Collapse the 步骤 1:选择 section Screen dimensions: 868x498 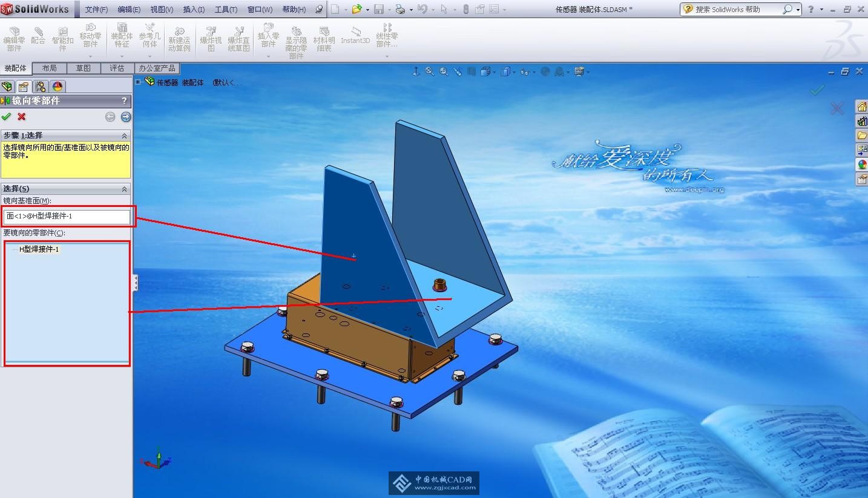point(125,136)
